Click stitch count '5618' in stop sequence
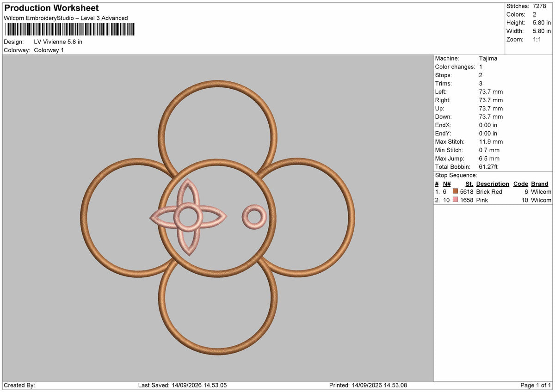The width and height of the screenshot is (555, 392). [x=467, y=191]
